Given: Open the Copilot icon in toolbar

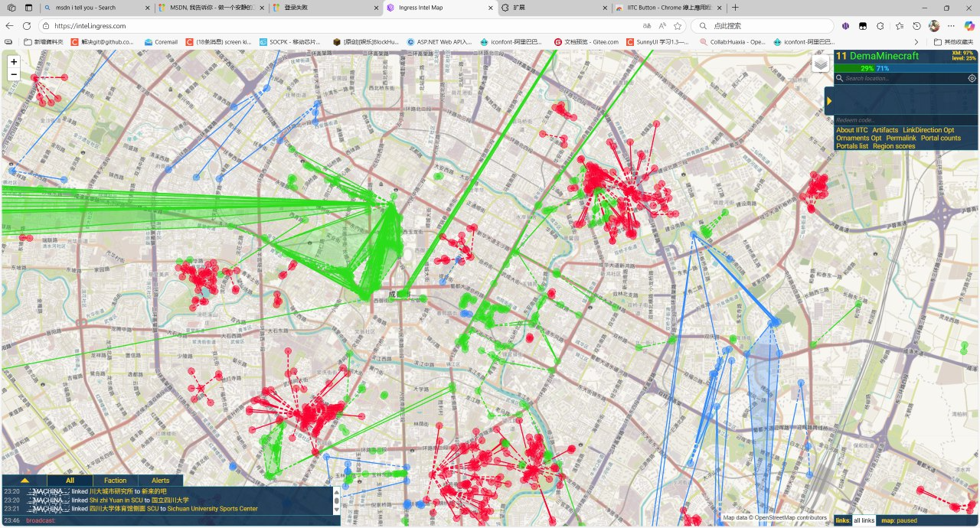Looking at the screenshot, I should coord(969,26).
